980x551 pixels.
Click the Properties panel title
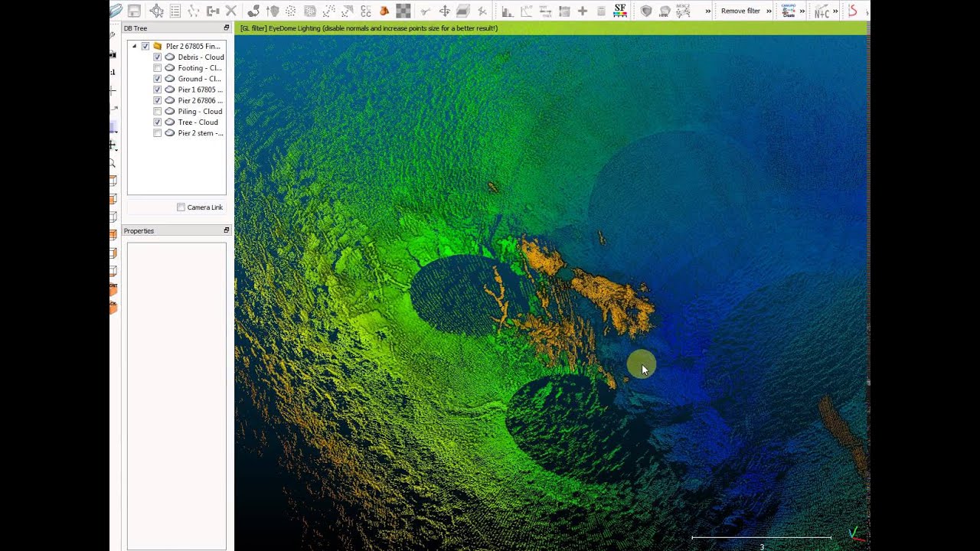click(139, 230)
